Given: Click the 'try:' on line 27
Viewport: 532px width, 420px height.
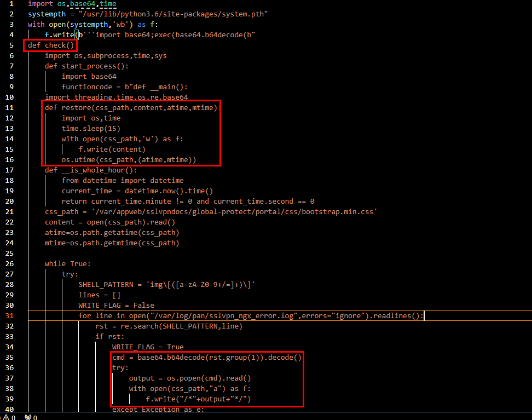Looking at the screenshot, I should [x=70, y=274].
